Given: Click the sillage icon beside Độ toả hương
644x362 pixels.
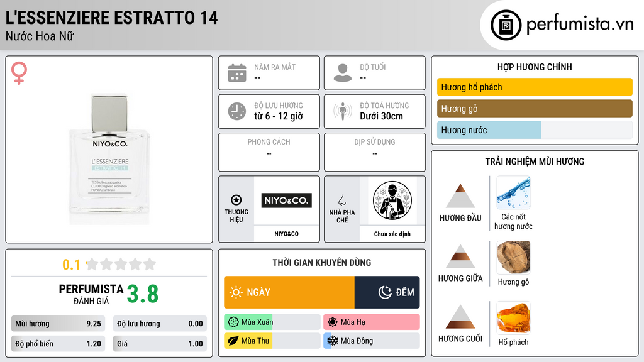Looking at the screenshot, I should coord(343,111).
